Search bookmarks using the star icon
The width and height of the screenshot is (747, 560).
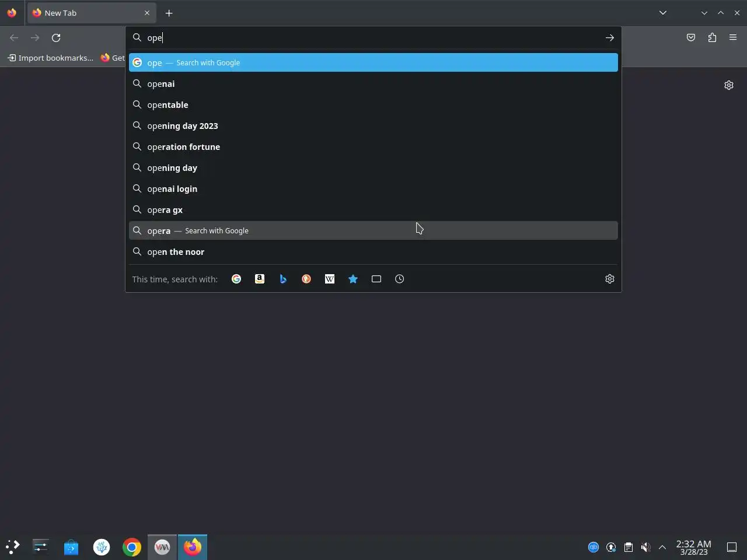(x=353, y=279)
